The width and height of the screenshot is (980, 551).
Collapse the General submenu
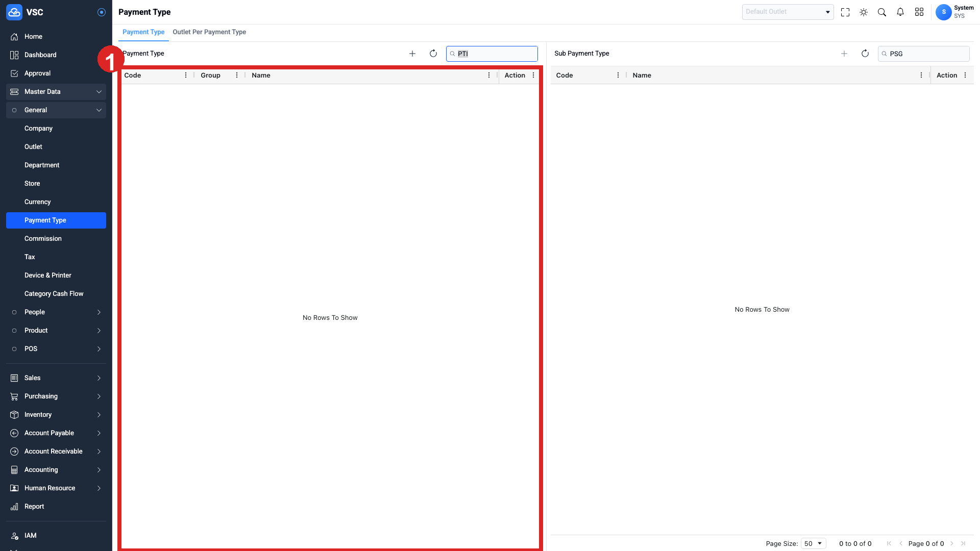point(56,110)
